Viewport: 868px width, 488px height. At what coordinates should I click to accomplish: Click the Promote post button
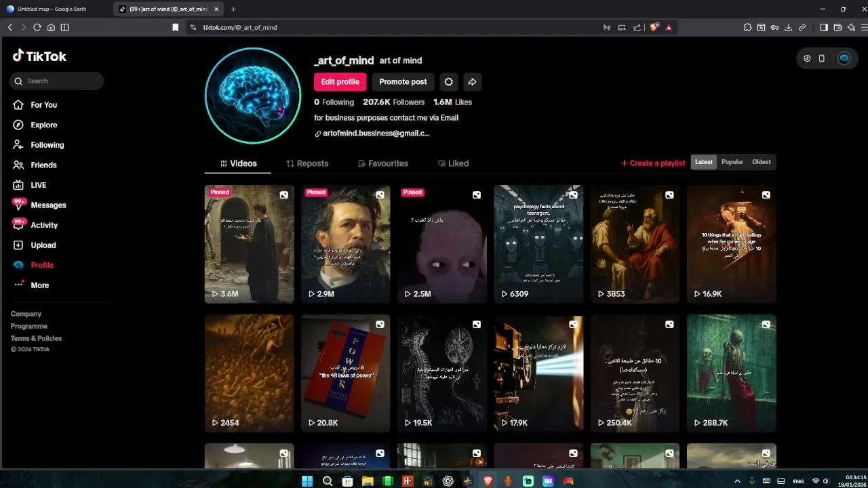coord(403,82)
